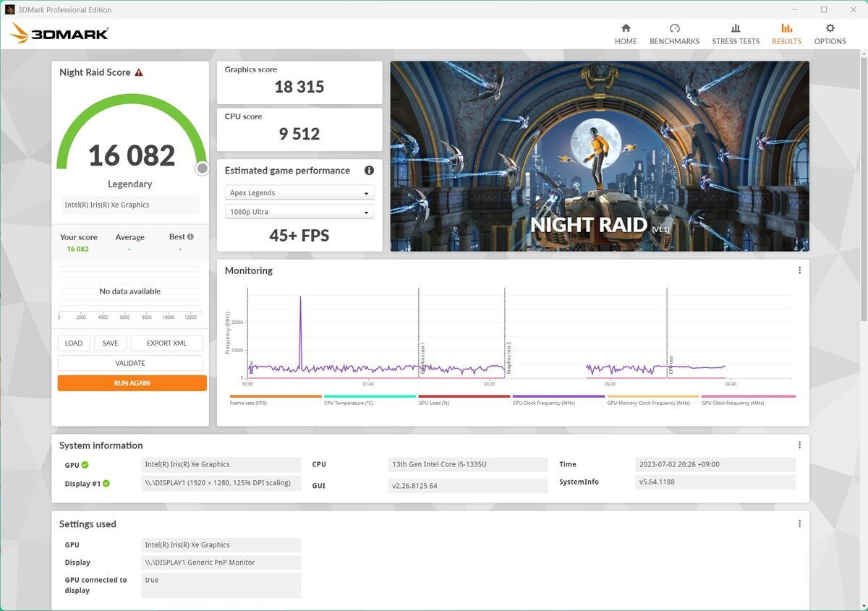Click the Display #1 value in System information

(x=221, y=483)
